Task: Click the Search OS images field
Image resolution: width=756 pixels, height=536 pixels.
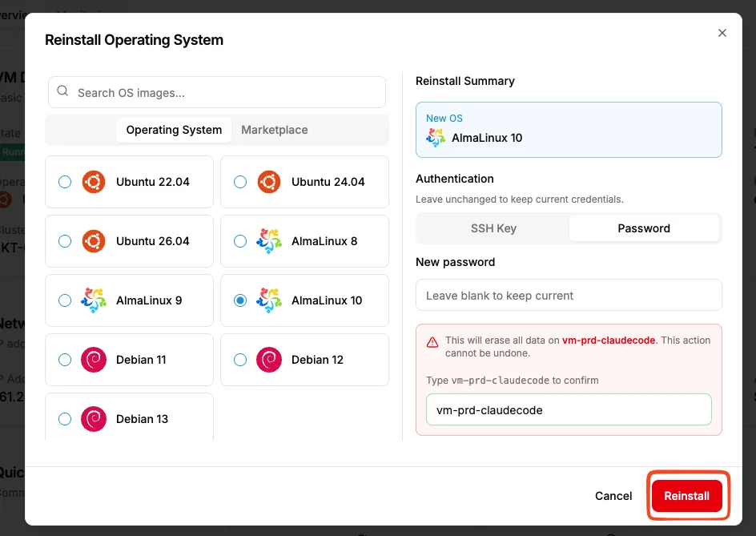Action: point(217,92)
